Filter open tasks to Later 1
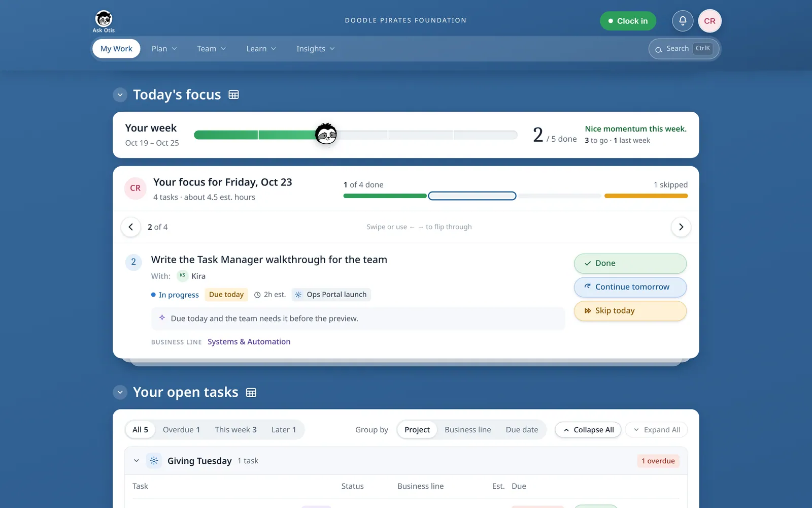The image size is (812, 508). [284, 430]
